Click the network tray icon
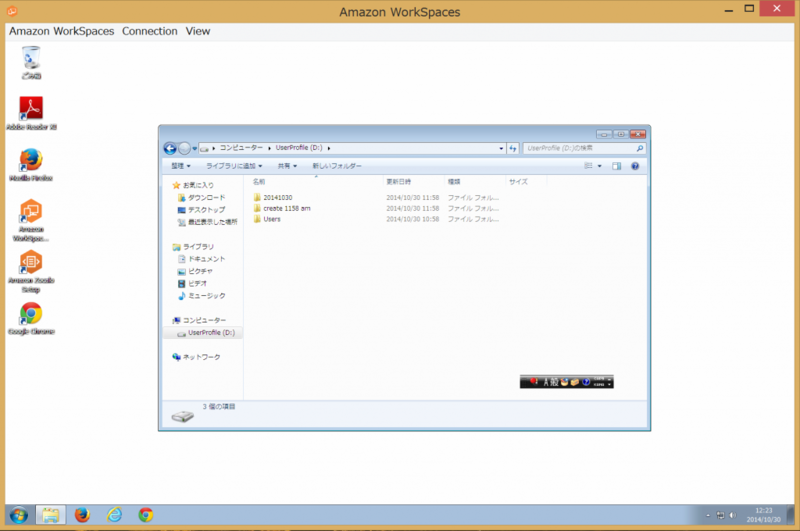The width and height of the screenshot is (800, 531). click(720, 515)
